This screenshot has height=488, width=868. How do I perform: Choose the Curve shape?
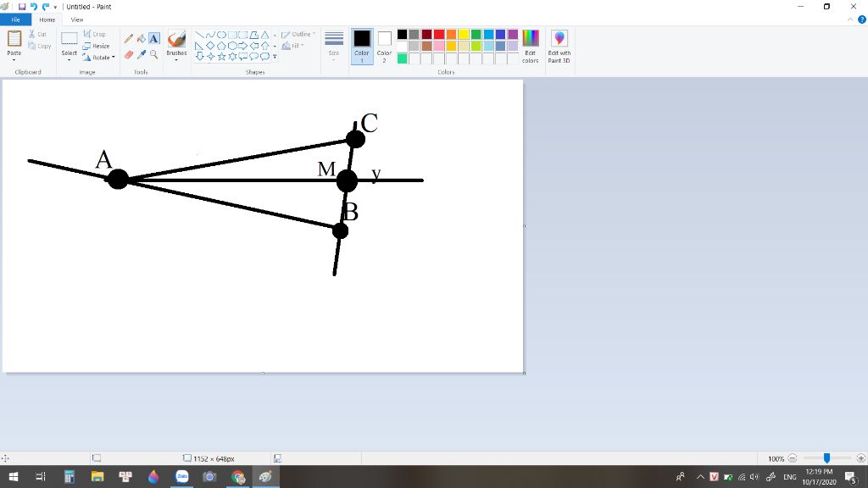210,35
